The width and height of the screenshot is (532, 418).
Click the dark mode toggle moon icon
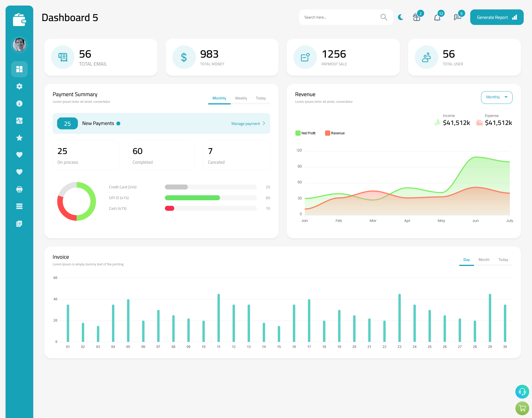click(400, 17)
